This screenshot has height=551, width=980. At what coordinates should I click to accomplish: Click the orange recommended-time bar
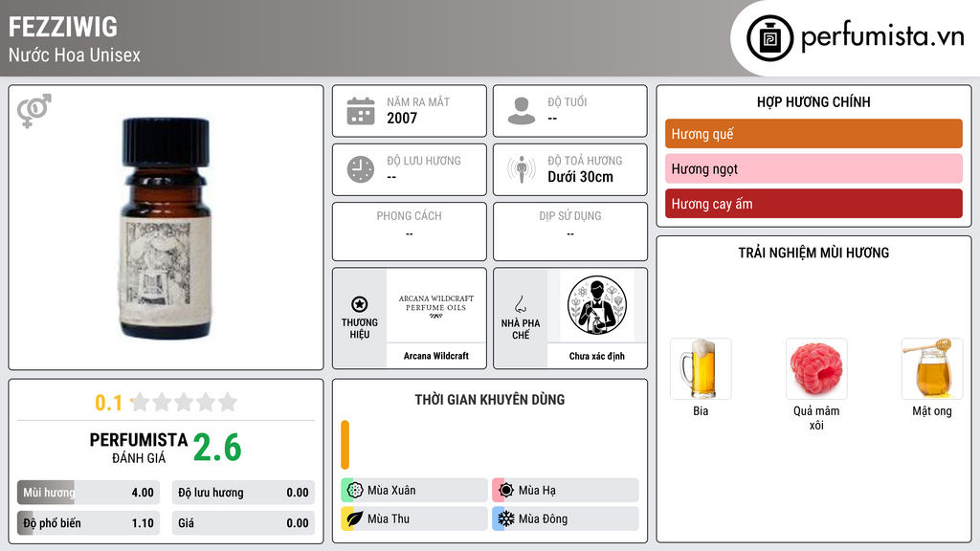coord(345,445)
